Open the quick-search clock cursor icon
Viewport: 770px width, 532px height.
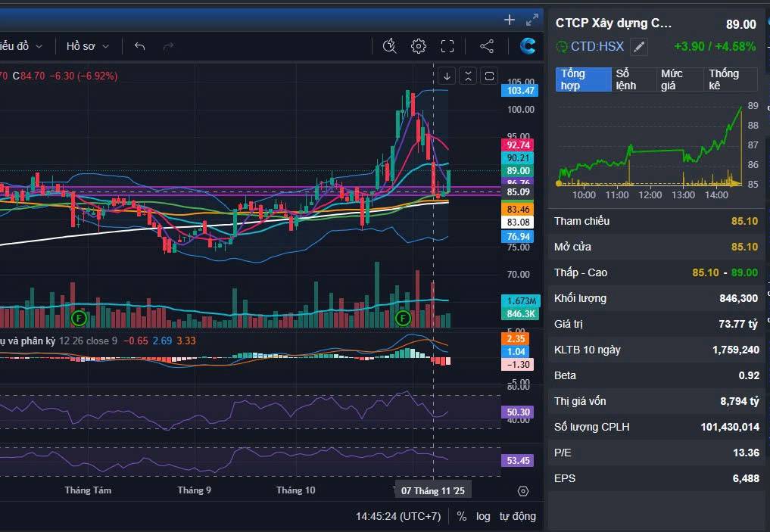(x=389, y=46)
